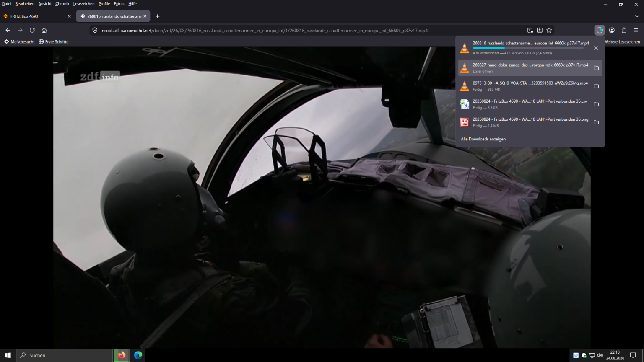
Task: Open the Extensions puzzle icon
Action: tap(624, 30)
